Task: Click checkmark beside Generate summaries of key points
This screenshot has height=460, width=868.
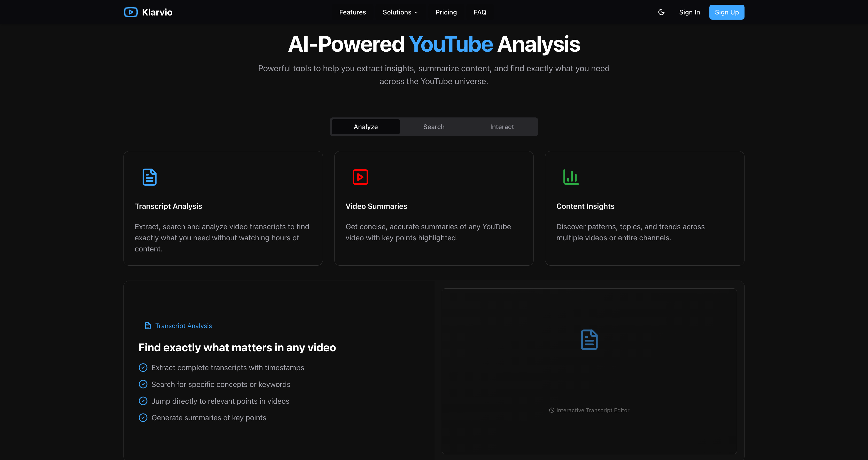Action: (x=143, y=418)
